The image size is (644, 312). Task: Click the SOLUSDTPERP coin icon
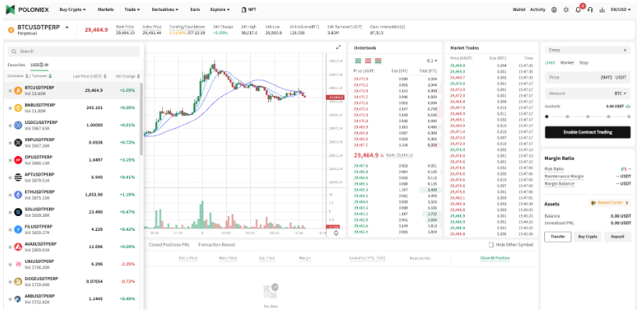pos(18,212)
